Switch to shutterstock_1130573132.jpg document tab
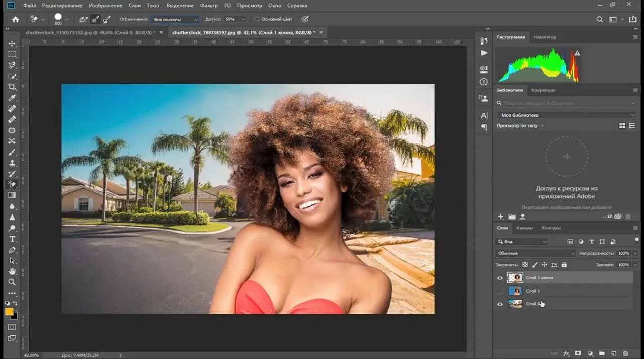 (x=92, y=32)
